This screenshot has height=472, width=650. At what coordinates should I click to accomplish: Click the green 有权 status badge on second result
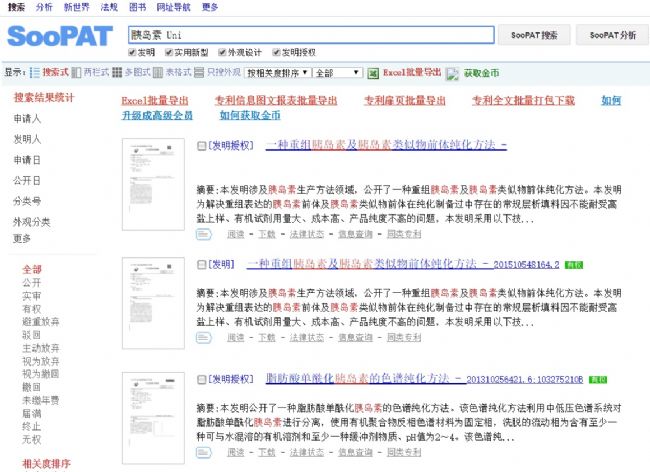click(x=573, y=264)
